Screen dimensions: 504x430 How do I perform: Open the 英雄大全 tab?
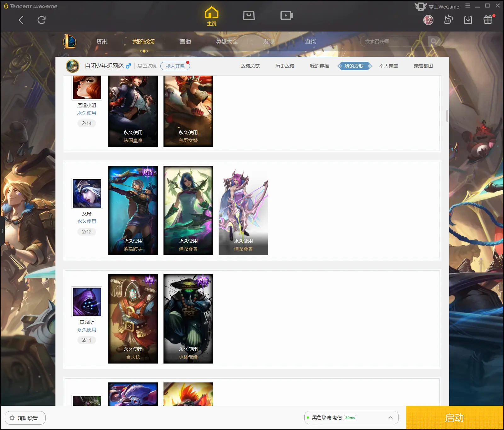click(x=227, y=41)
